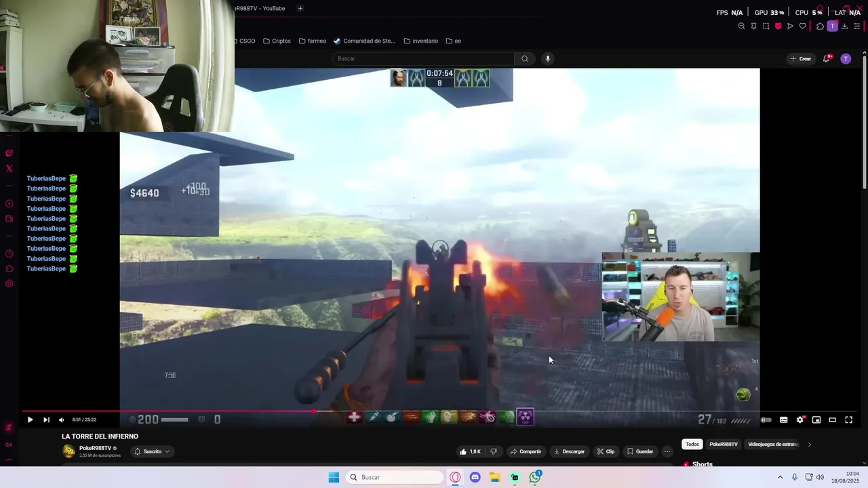The height and width of the screenshot is (488, 868).
Task: Open Twitch in the Opera sidebar
Action: (9, 153)
